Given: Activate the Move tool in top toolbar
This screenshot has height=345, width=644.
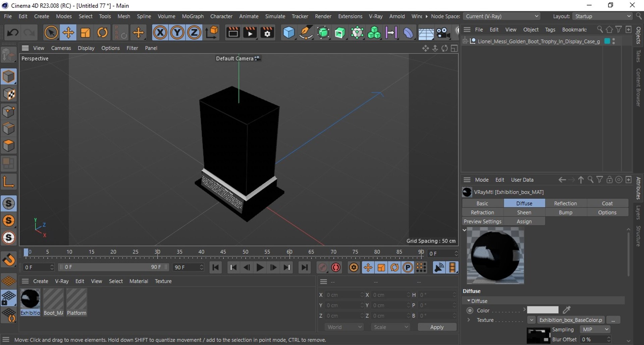Looking at the screenshot, I should 68,33.
